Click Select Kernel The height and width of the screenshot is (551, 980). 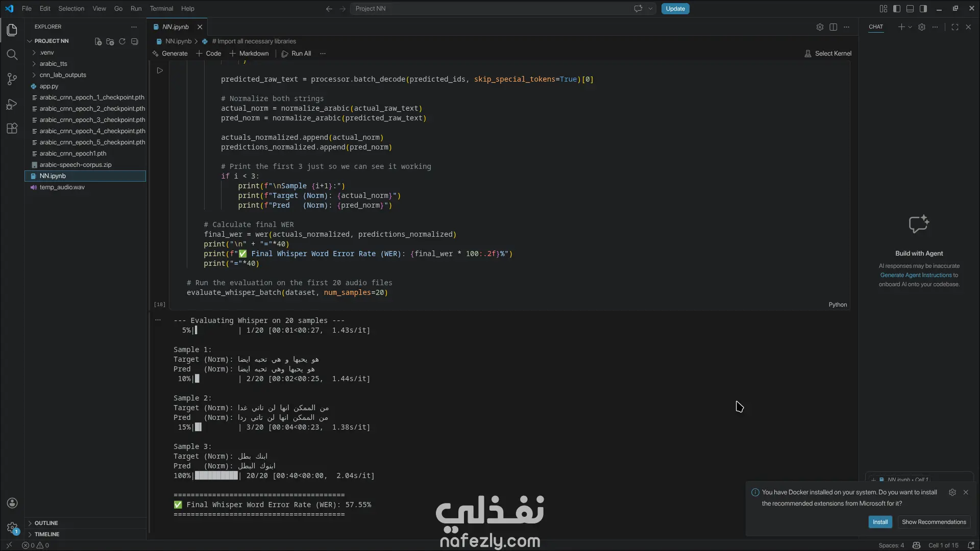(x=828, y=54)
